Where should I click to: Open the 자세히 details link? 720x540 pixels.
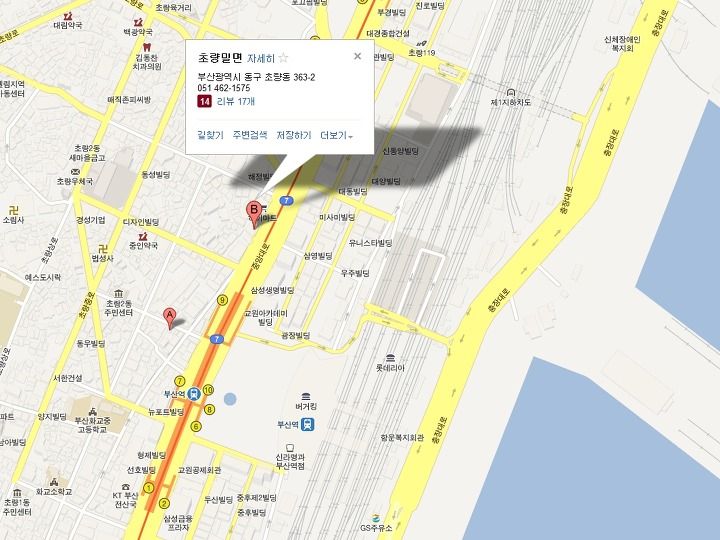(x=261, y=58)
